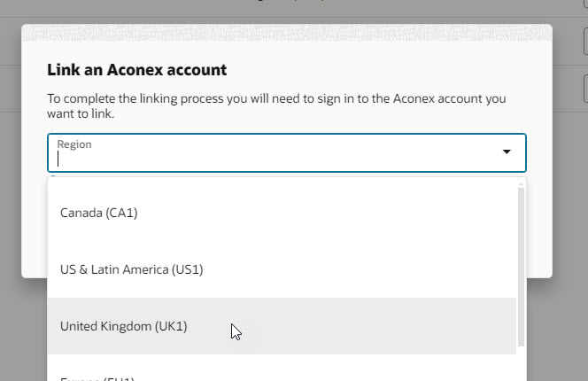Click the Link an Aconex account heading
588x381 pixels.
[x=136, y=69]
